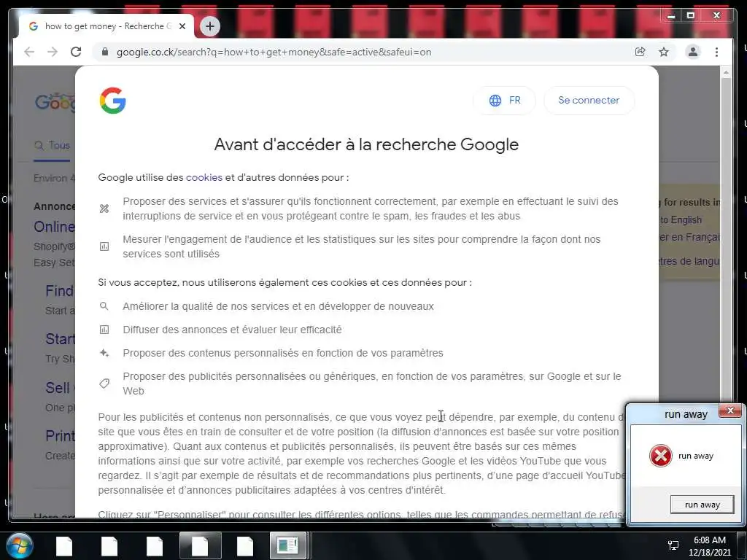Click the sparkle icon beside contenus personnalisés
This screenshot has width=747, height=560.
[x=104, y=353]
